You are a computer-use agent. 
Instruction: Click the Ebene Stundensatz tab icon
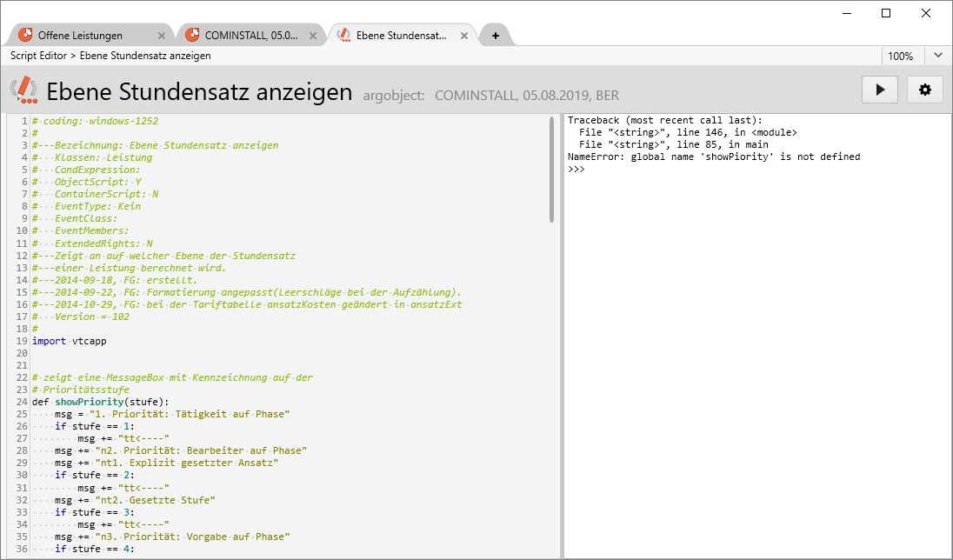point(343,36)
